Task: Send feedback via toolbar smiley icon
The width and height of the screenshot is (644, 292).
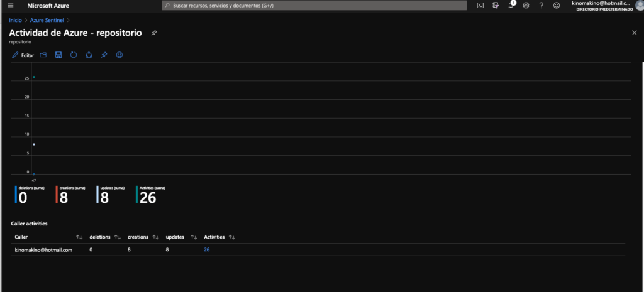Action: [x=119, y=55]
